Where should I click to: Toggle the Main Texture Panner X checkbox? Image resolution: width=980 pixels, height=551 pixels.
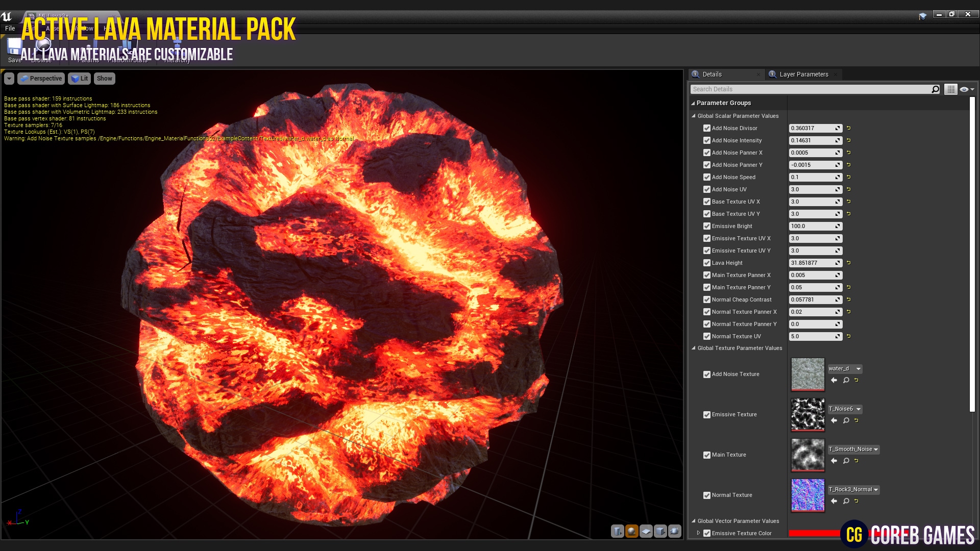(707, 275)
